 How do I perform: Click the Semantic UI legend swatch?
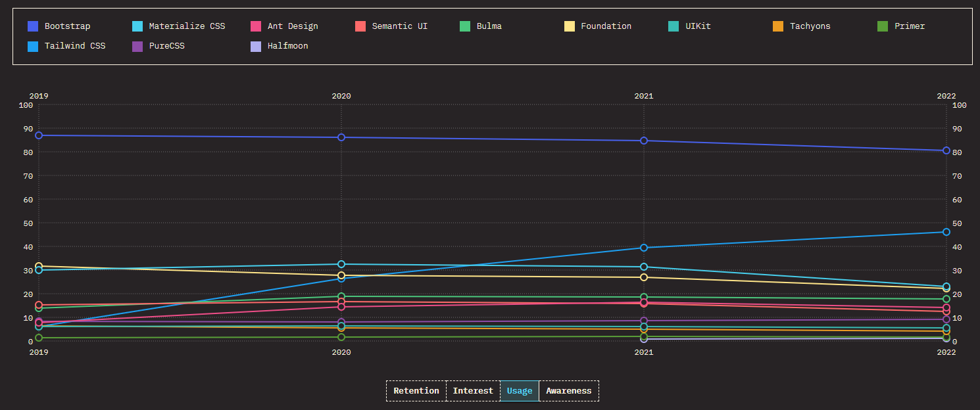coord(360,26)
